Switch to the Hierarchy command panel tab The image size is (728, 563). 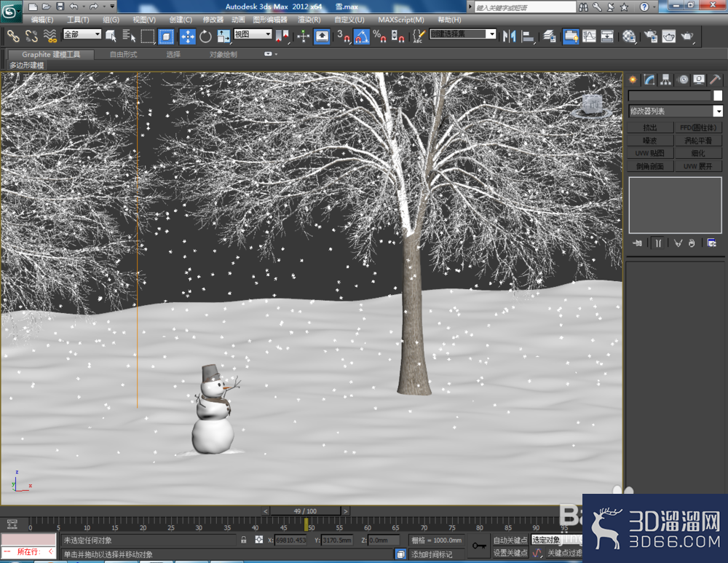666,80
